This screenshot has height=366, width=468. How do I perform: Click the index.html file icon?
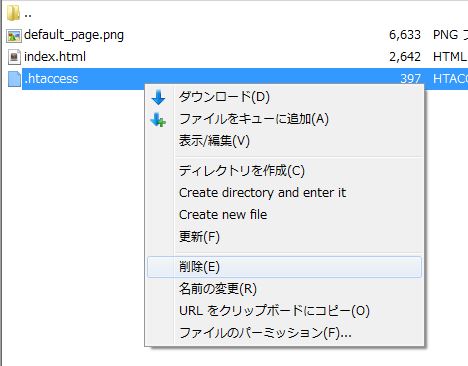(14, 57)
